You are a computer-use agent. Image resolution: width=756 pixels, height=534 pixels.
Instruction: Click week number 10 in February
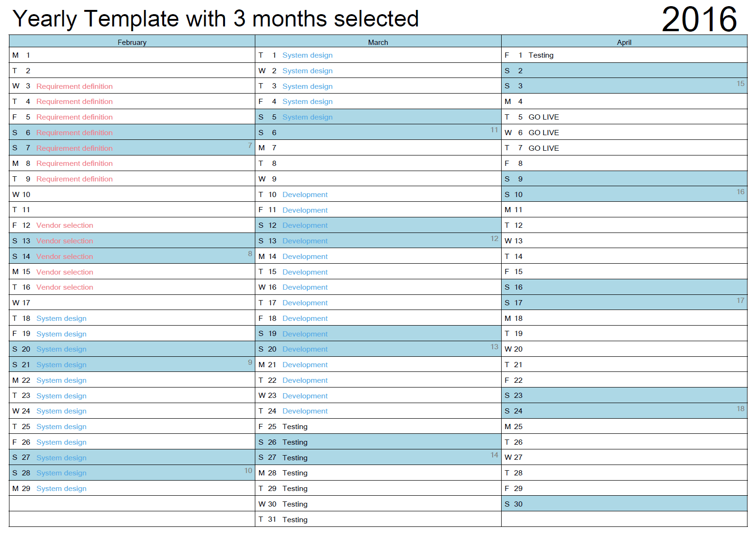tap(248, 471)
